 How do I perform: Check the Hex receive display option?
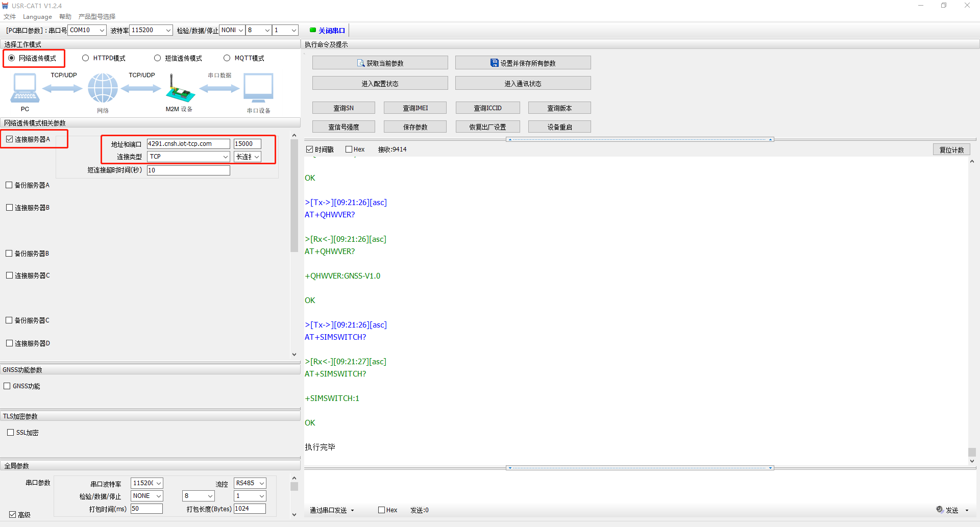tap(349, 149)
